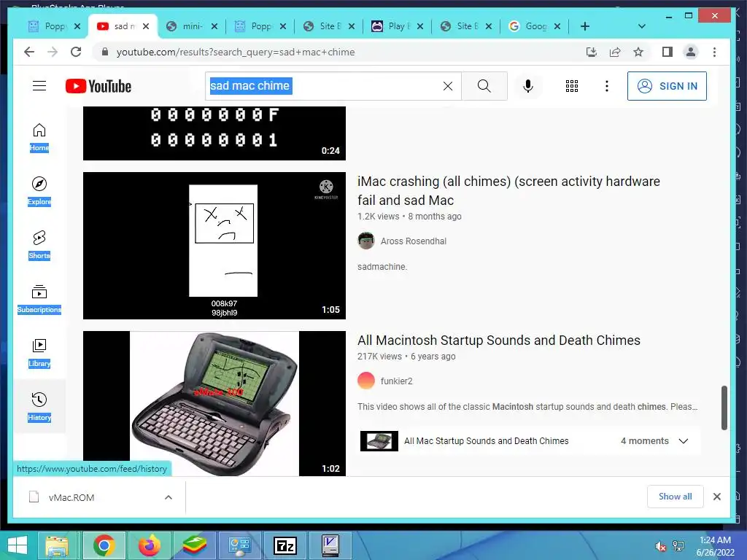Viewport: 747px width, 560px height.
Task: Open Library in sidebar
Action: point(39,353)
